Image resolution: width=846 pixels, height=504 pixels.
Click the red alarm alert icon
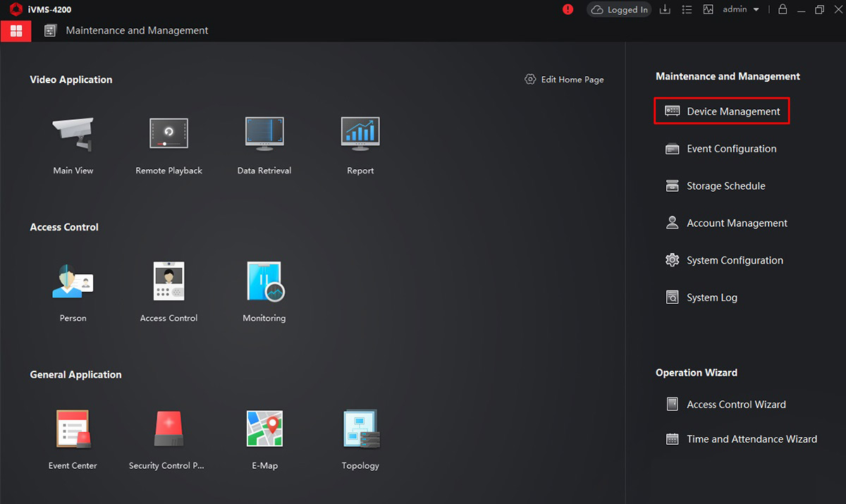(568, 10)
